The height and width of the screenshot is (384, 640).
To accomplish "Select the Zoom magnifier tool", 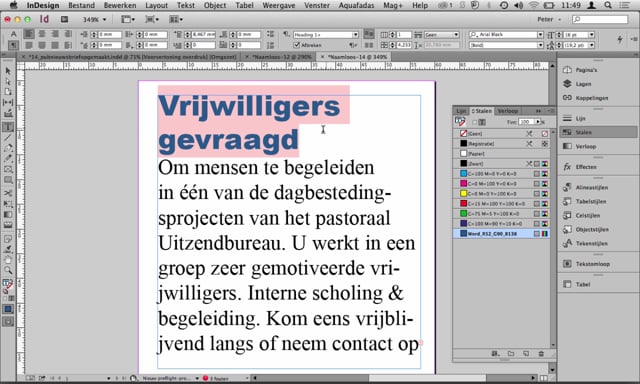I will (8, 270).
